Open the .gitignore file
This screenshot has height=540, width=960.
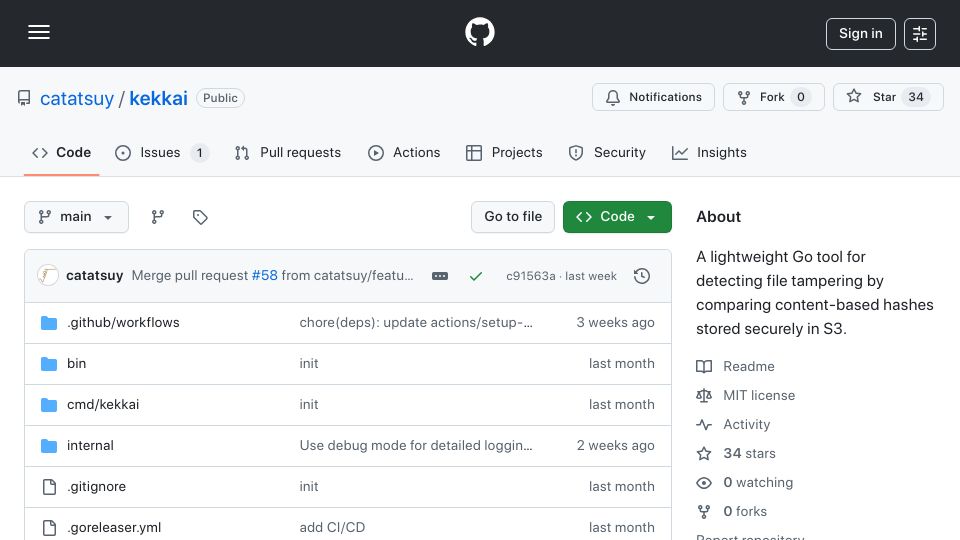click(x=96, y=487)
